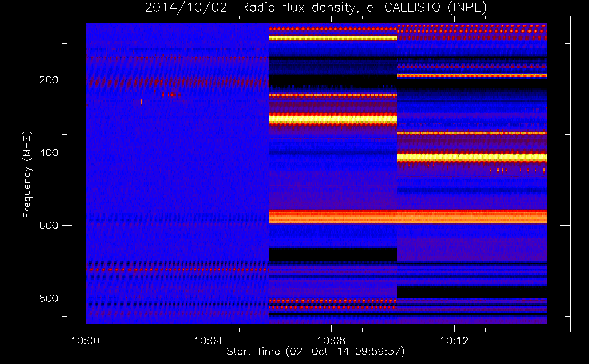Click the 'Frequency (MHZ)' axis label
589x364 pixels.
coord(27,175)
